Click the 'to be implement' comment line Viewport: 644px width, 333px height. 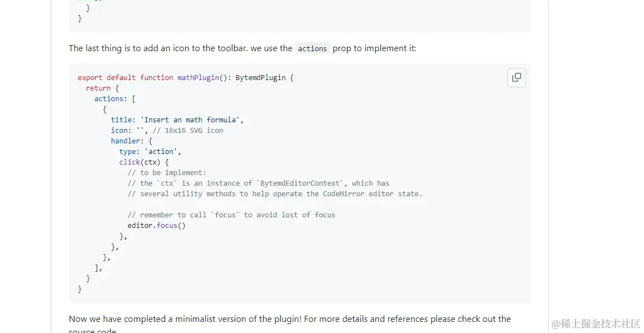[167, 173]
